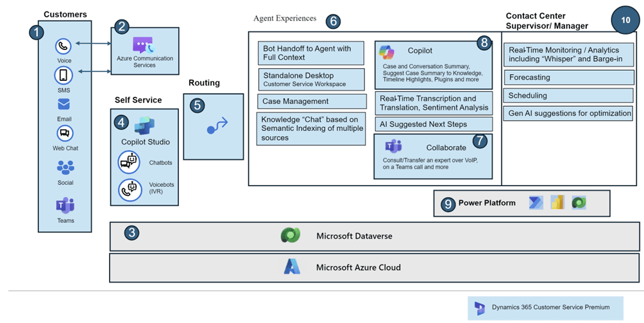Click the Web Chat bubble icon
The image size is (644, 323).
coord(64,133)
